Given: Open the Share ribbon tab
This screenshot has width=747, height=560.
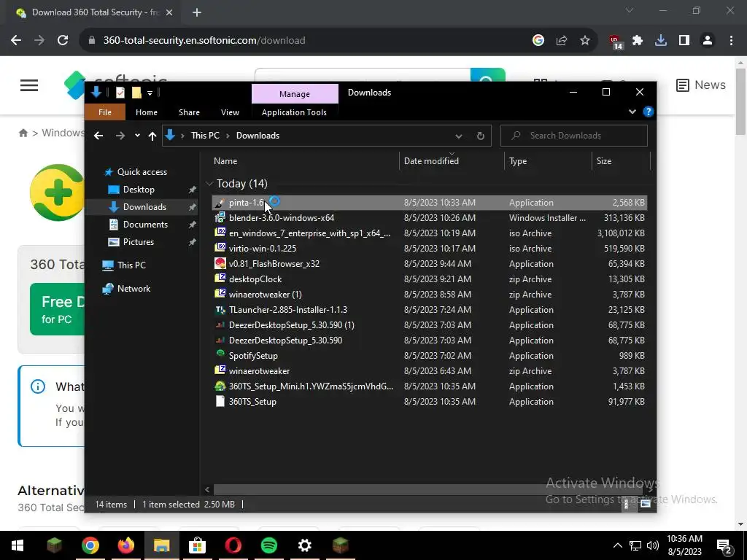Looking at the screenshot, I should 189,112.
